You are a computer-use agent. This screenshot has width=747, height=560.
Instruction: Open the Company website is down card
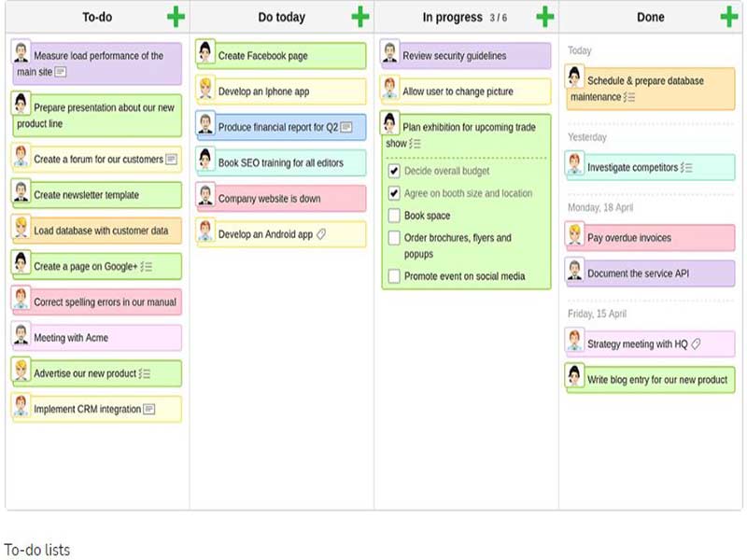281,199
